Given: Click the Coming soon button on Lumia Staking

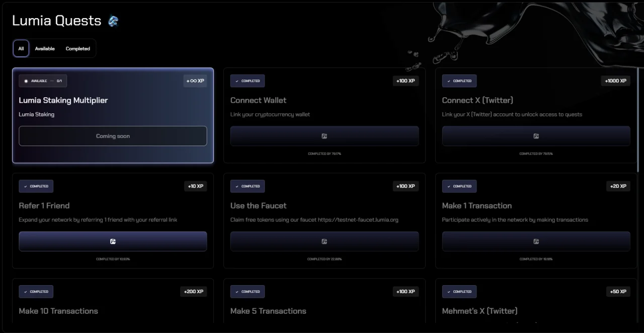Looking at the screenshot, I should tap(113, 136).
